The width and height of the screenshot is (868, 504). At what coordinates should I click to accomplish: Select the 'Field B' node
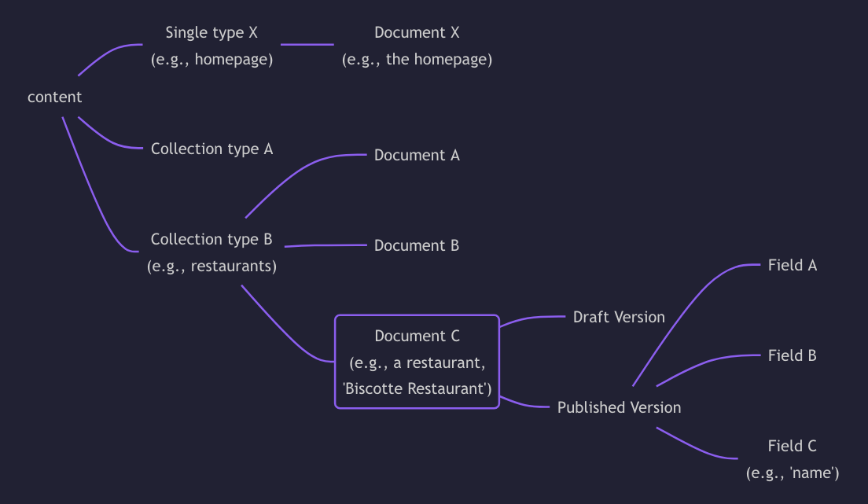pos(792,355)
